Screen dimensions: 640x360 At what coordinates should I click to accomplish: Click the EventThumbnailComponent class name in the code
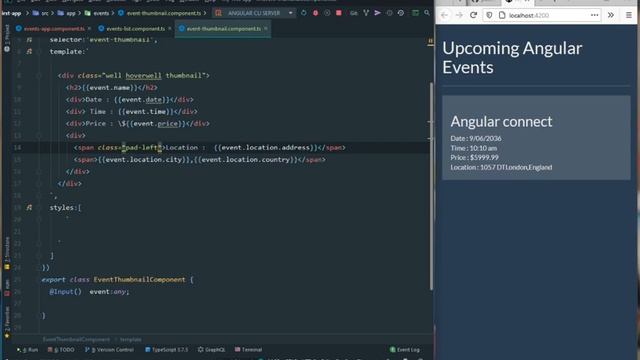click(139, 280)
